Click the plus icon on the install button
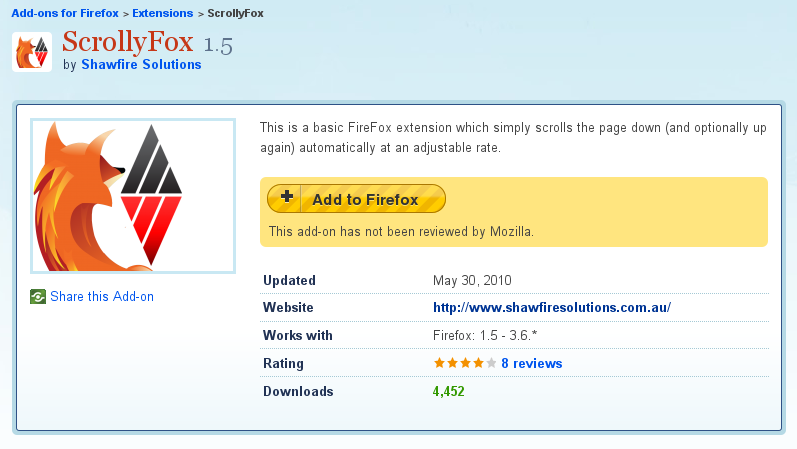This screenshot has height=449, width=797. pyautogui.click(x=287, y=197)
